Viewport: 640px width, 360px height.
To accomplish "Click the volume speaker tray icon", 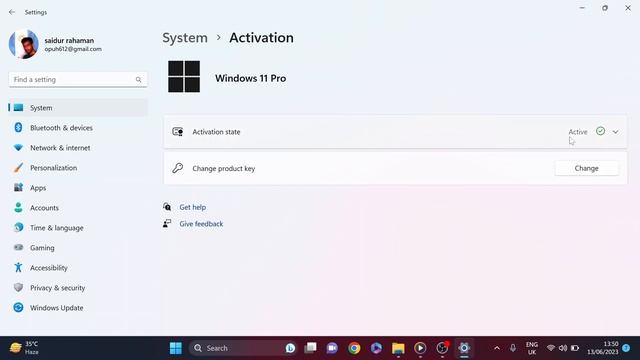I will tap(563, 348).
